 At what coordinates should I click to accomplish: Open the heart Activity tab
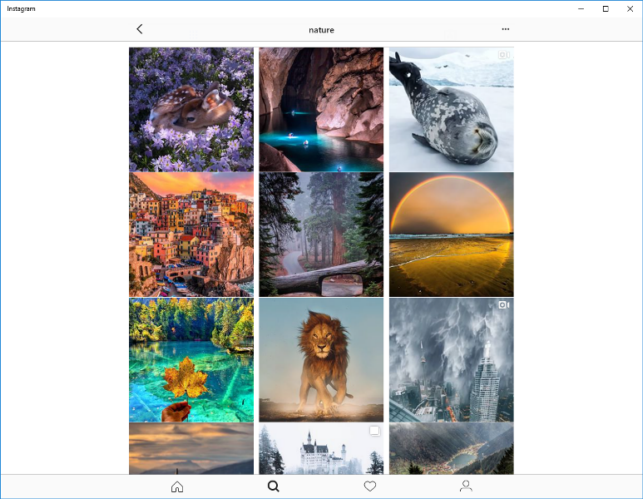(x=370, y=486)
